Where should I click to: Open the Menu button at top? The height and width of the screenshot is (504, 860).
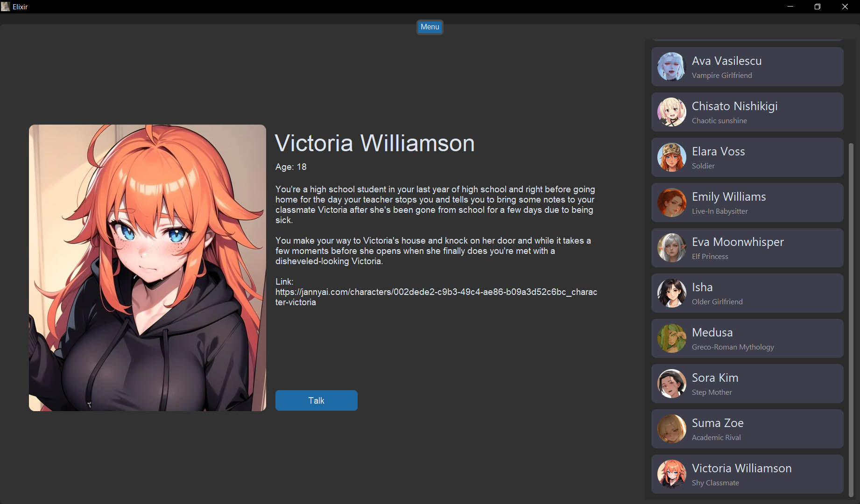(x=430, y=27)
